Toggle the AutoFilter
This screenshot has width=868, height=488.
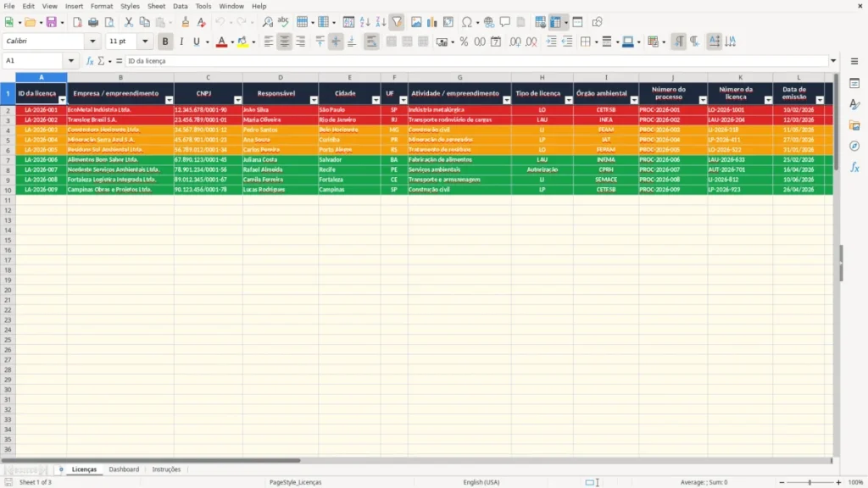click(397, 22)
